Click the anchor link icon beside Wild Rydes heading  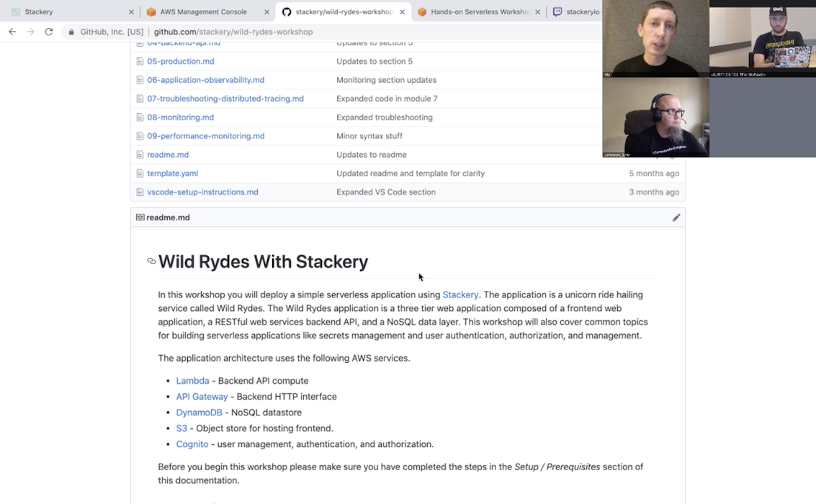coord(151,261)
